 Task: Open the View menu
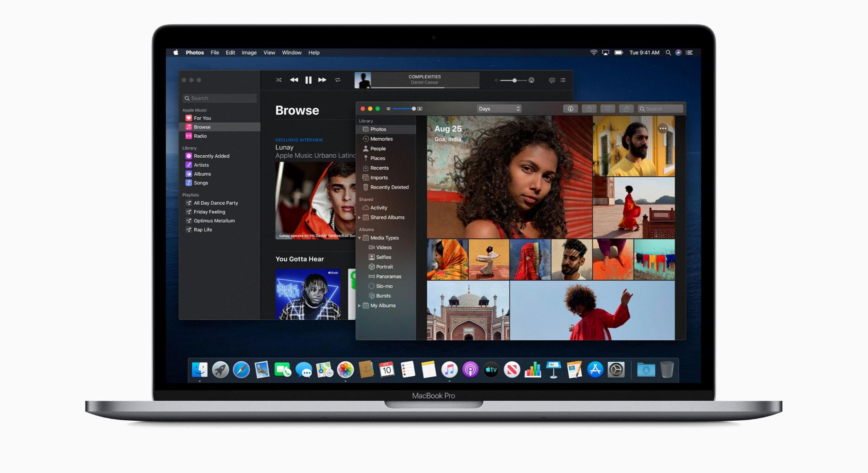click(x=269, y=53)
